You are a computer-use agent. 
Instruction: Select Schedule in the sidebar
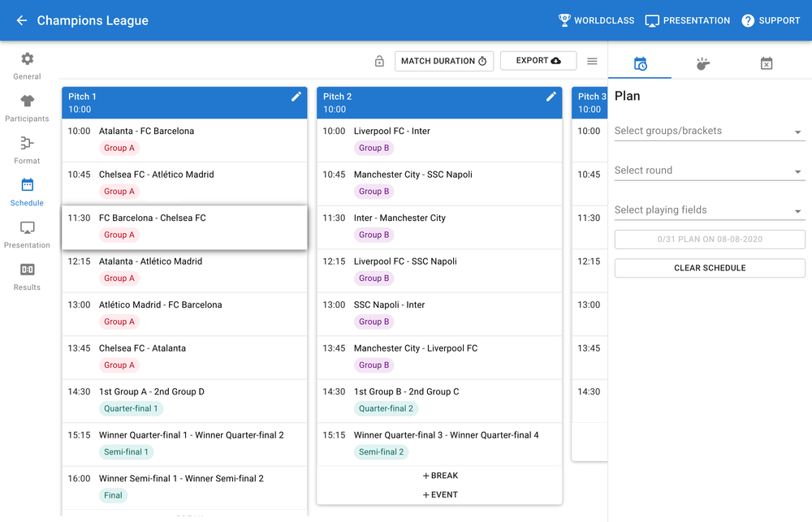27,192
